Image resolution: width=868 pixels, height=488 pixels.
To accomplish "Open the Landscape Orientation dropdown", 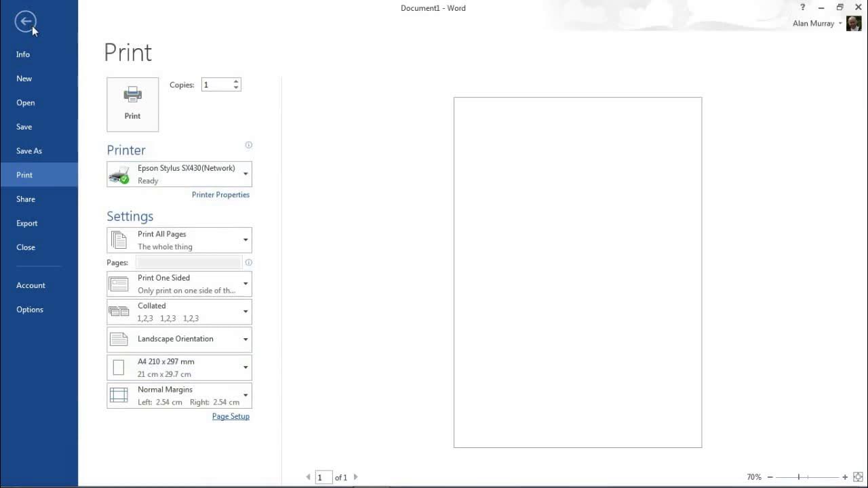I will [179, 340].
